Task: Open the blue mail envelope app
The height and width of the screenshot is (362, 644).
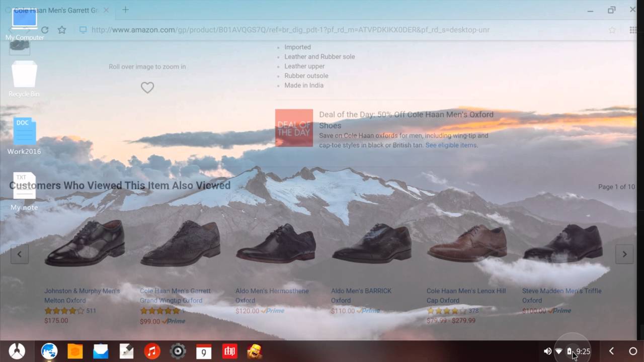Action: 101,351
